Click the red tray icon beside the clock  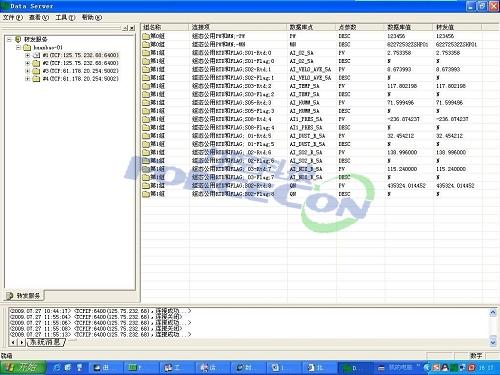471,368
